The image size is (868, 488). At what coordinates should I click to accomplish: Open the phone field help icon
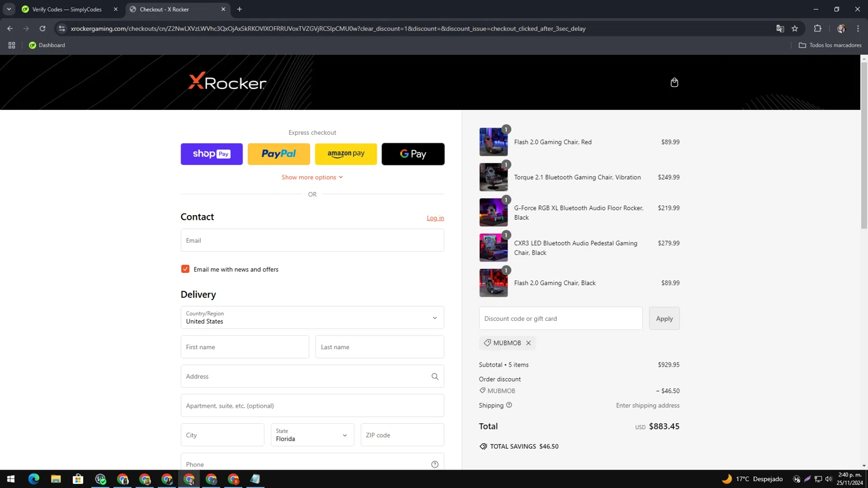pos(435,464)
